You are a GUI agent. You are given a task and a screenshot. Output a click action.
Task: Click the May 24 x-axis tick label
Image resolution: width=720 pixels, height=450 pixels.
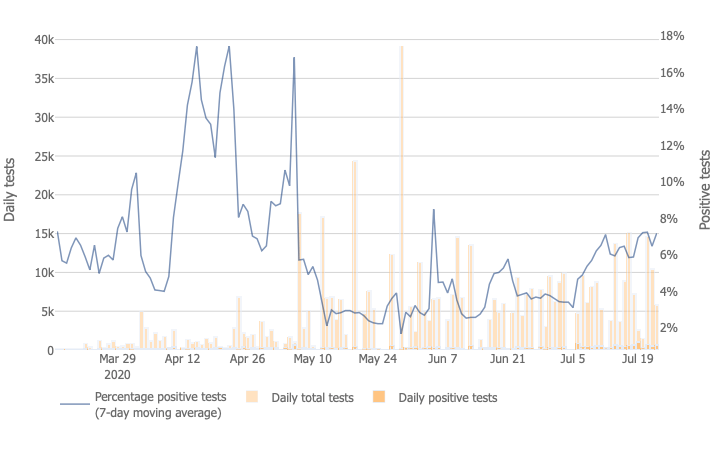pyautogui.click(x=377, y=358)
